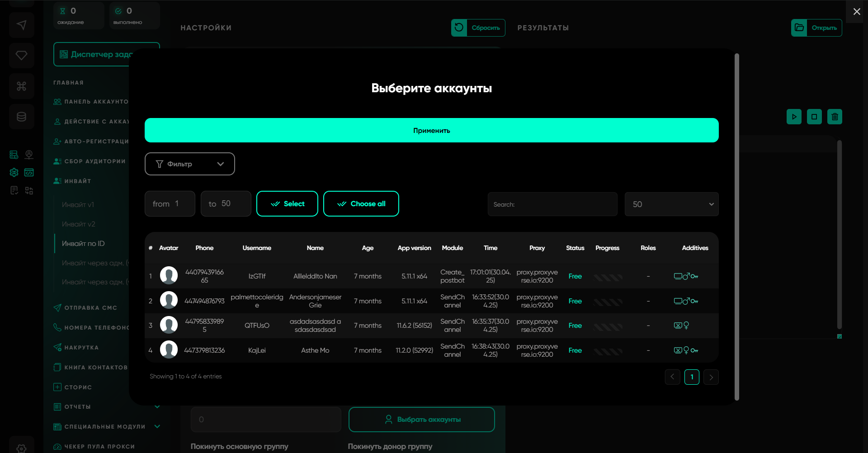Image resolution: width=868 pixels, height=453 pixels.
Task: Click the diamond icon in left sidebar
Action: point(21,55)
